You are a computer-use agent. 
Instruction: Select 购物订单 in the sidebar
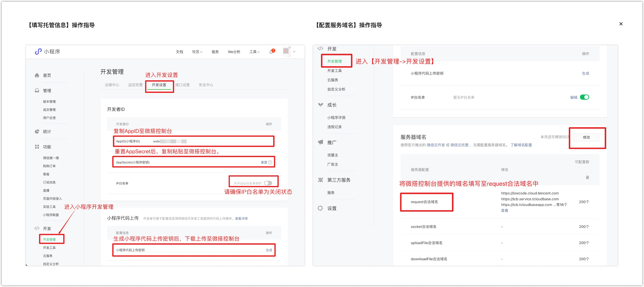click(49, 166)
